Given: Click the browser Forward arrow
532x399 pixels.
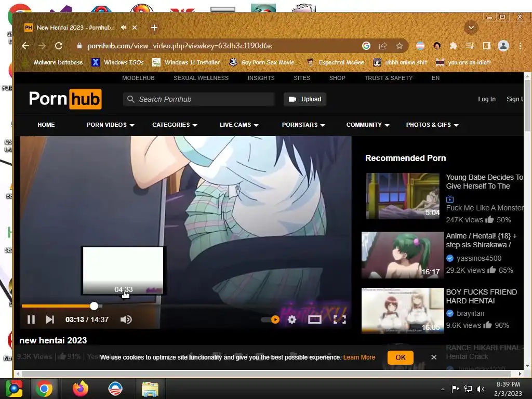Looking at the screenshot, I should pos(42,46).
